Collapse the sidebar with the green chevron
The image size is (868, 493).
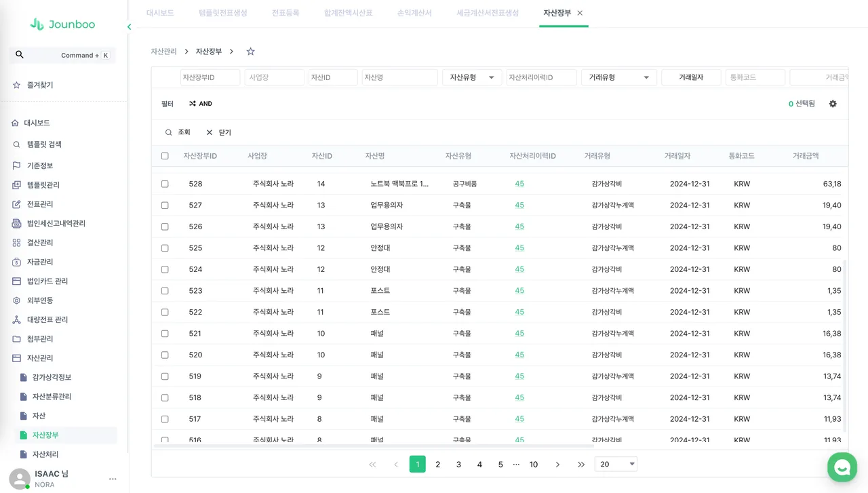(x=129, y=26)
